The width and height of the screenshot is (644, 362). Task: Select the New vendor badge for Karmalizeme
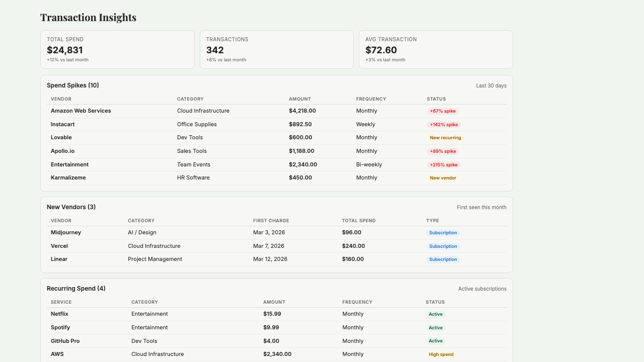tap(443, 177)
